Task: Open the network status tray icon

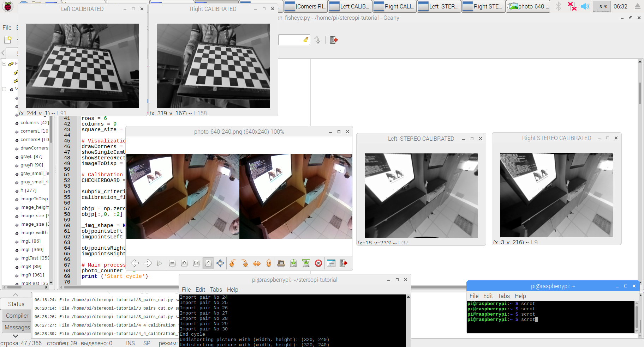Action: coord(572,6)
